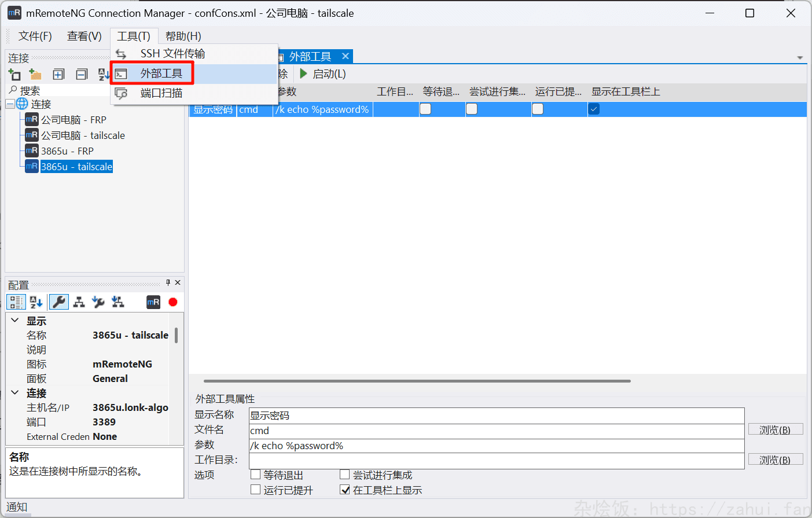Click the Properties wrench icon

pyautogui.click(x=58, y=302)
